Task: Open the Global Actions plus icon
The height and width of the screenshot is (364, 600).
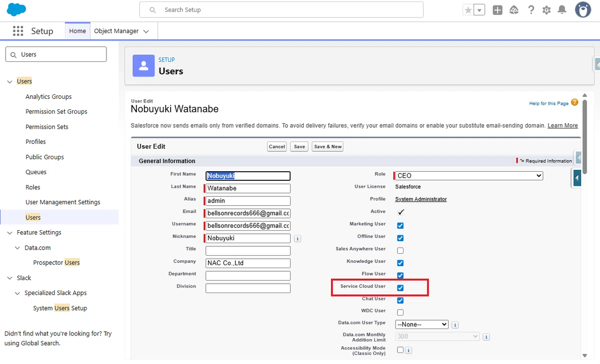Action: (497, 10)
